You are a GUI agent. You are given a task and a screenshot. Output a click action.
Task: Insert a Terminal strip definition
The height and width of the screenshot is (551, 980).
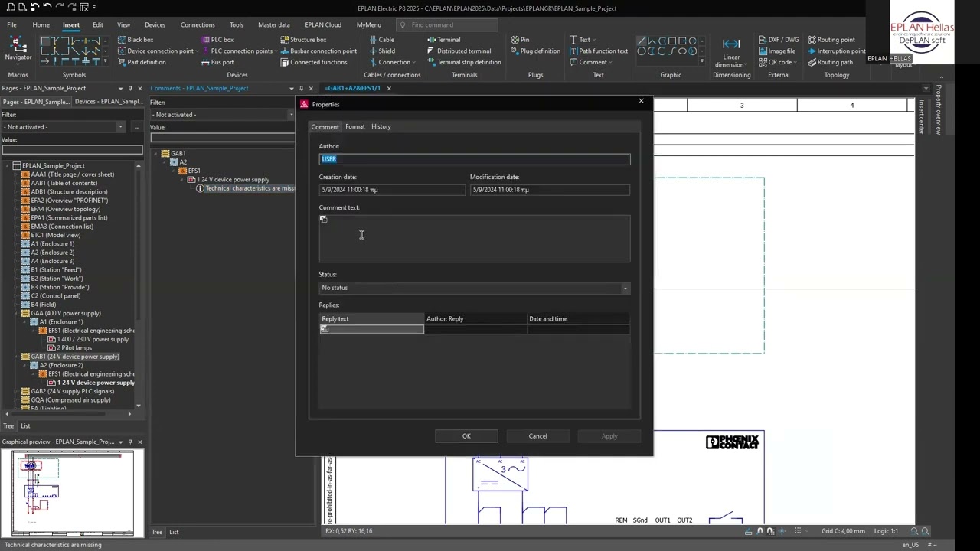click(x=464, y=62)
